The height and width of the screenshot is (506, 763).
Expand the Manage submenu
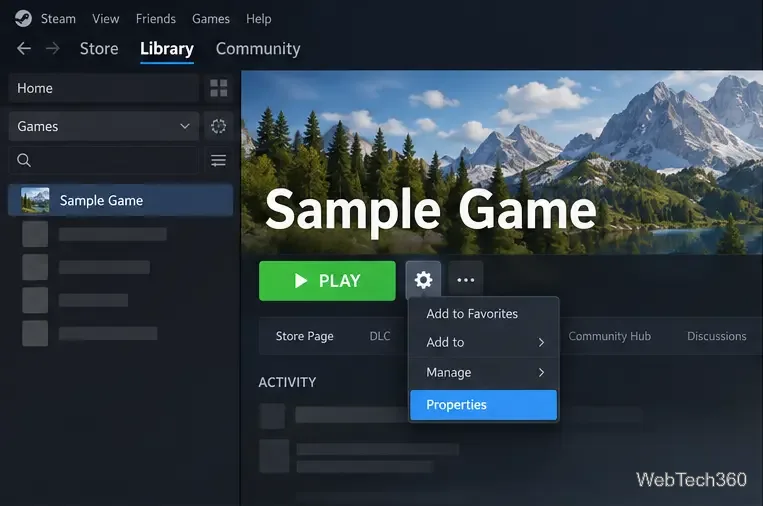pyautogui.click(x=484, y=373)
